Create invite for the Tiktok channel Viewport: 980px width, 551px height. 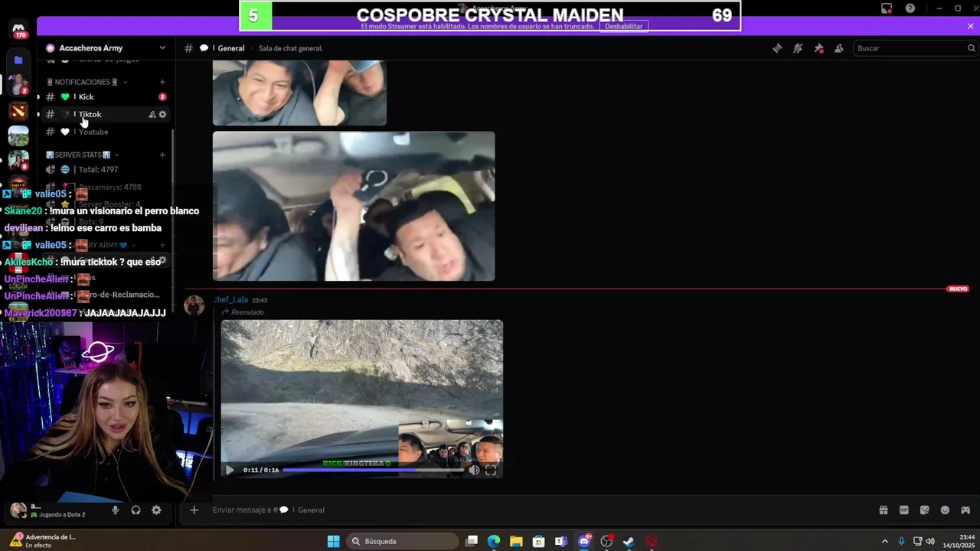tap(152, 114)
